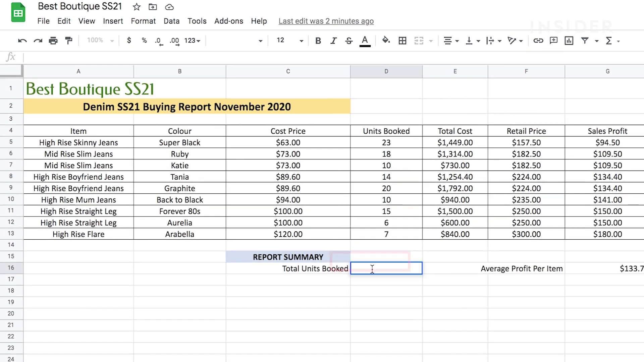Click the Borders grid icon
This screenshot has height=362, width=644.
tap(402, 41)
